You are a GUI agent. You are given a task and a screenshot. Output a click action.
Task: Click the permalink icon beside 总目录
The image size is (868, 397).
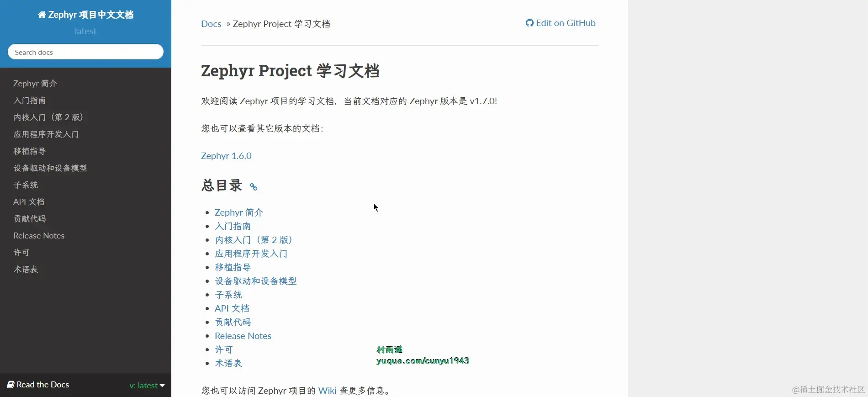tap(254, 186)
